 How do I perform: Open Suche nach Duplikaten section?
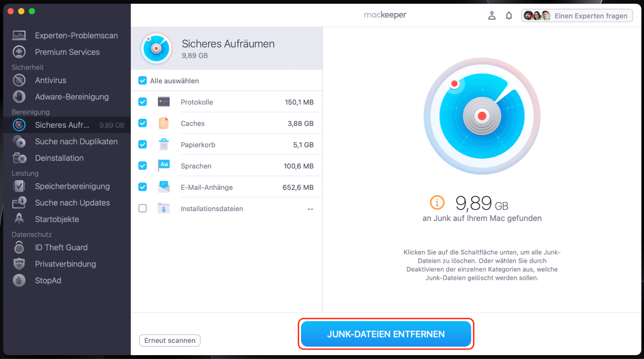pyautogui.click(x=67, y=142)
